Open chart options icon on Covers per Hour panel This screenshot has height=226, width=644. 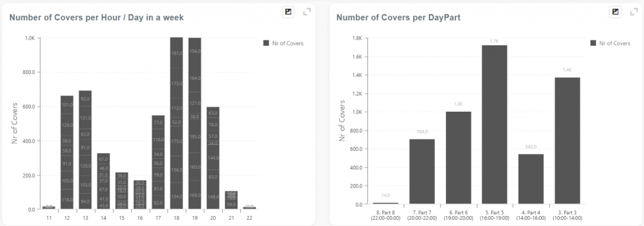tap(288, 12)
